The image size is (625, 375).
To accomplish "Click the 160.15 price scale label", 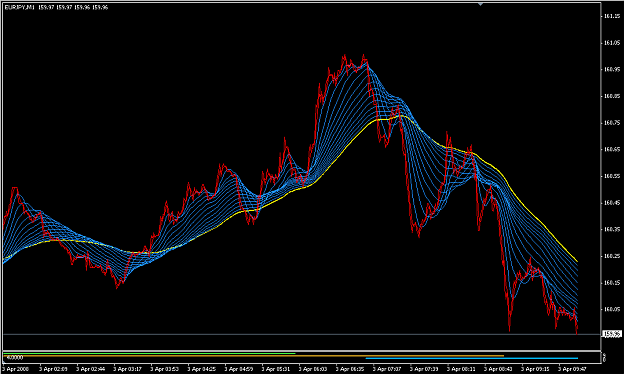I will click(x=612, y=283).
